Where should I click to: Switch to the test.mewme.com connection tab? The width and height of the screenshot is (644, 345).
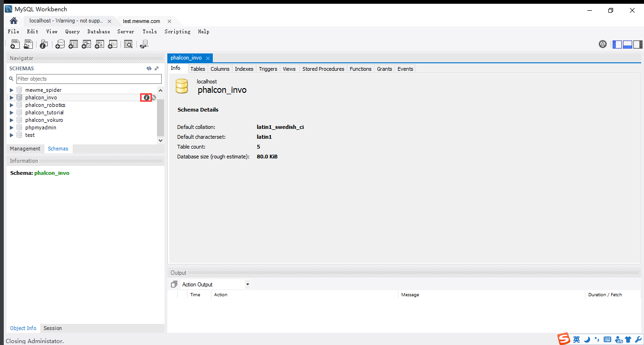tap(142, 21)
